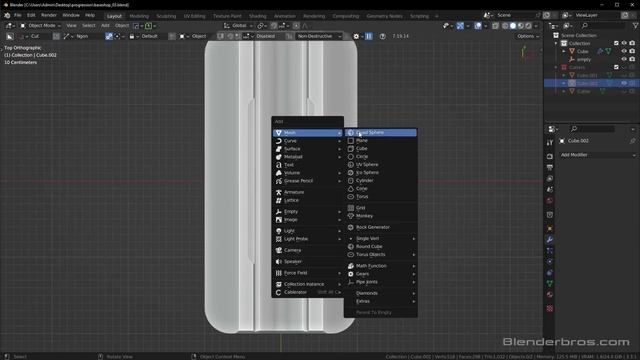Expand the Pipe Joints submenu
The width and height of the screenshot is (640, 360).
pyautogui.click(x=381, y=282)
